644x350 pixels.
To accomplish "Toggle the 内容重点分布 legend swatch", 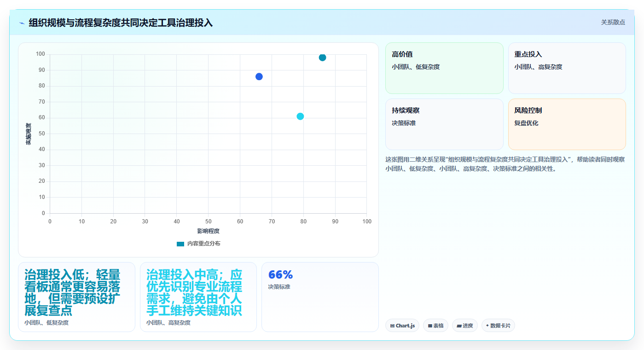I will (180, 244).
